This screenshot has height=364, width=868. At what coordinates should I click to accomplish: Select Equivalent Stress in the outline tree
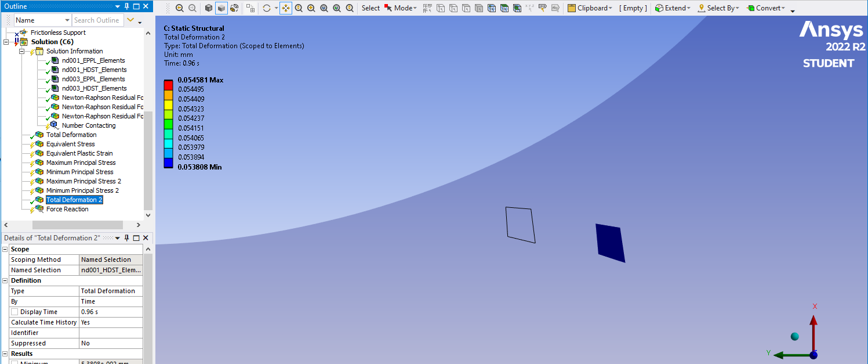[x=70, y=144]
